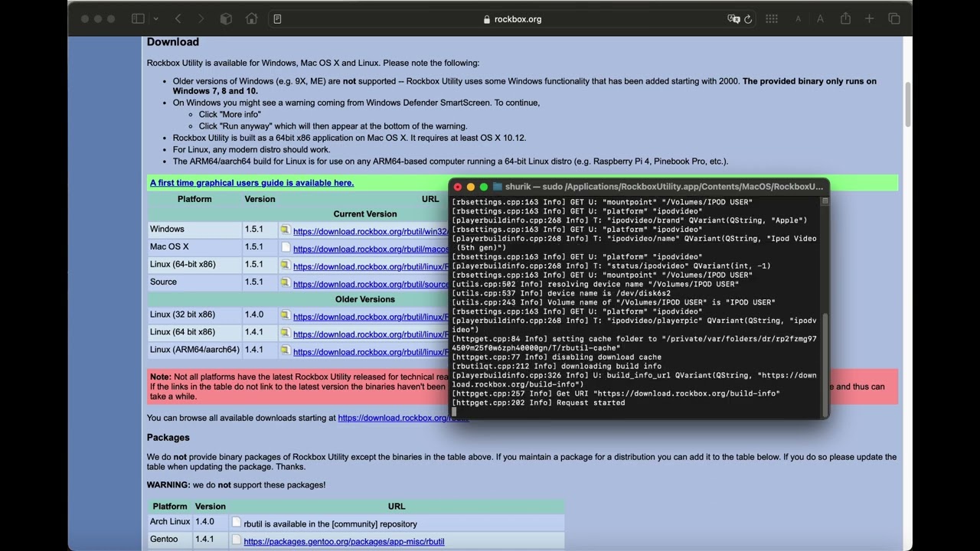Image resolution: width=980 pixels, height=551 pixels.
Task: Show the tab overview
Action: tap(893, 18)
